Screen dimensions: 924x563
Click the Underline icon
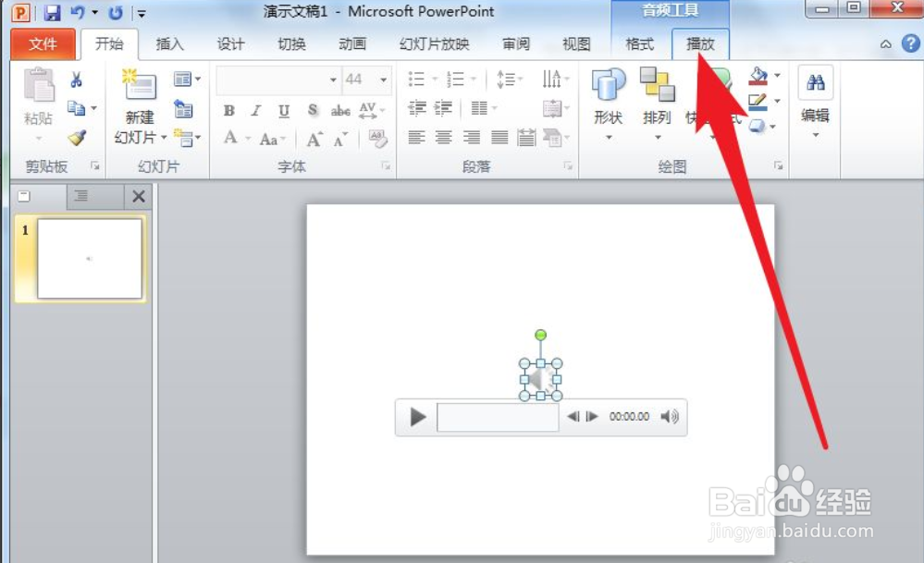click(283, 110)
